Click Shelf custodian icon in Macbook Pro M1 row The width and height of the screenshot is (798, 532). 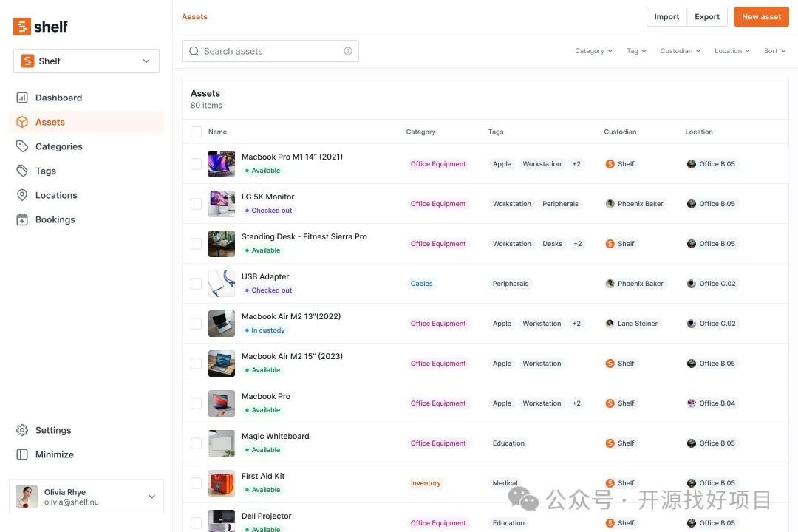click(x=610, y=164)
